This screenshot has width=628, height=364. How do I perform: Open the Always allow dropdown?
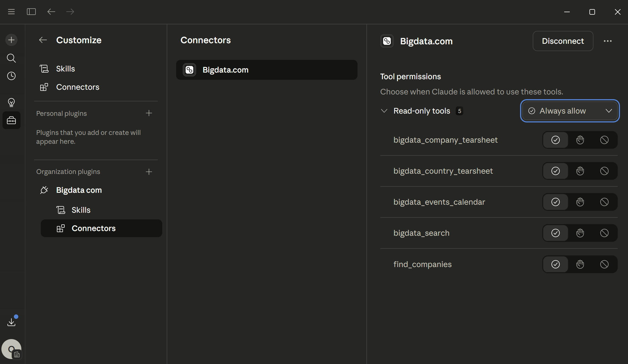point(569,111)
